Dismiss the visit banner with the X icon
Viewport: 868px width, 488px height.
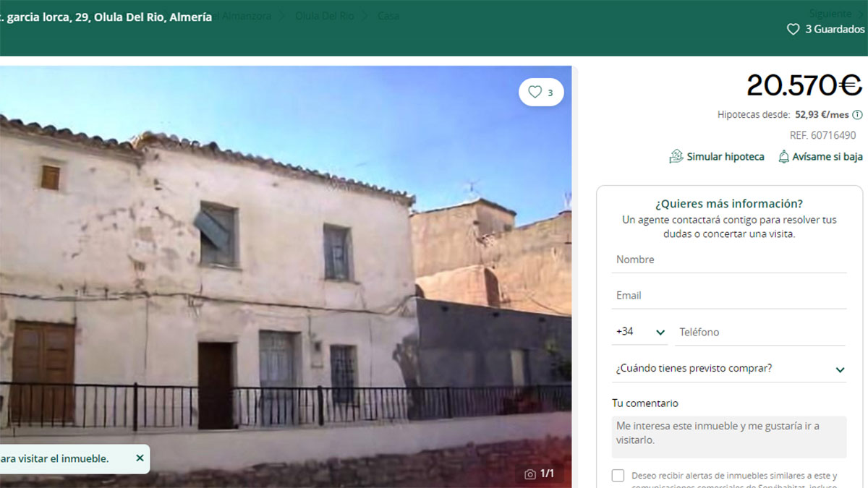tap(139, 458)
